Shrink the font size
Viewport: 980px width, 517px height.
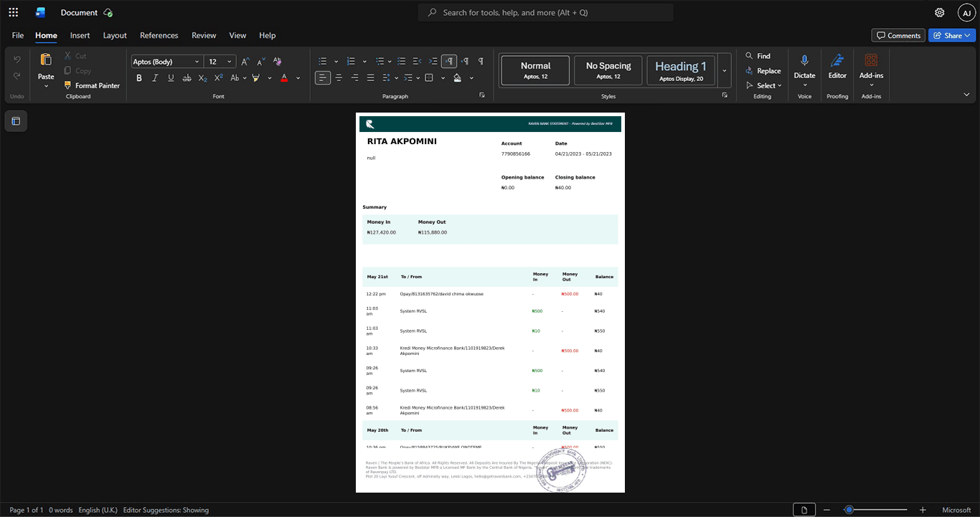(x=261, y=62)
